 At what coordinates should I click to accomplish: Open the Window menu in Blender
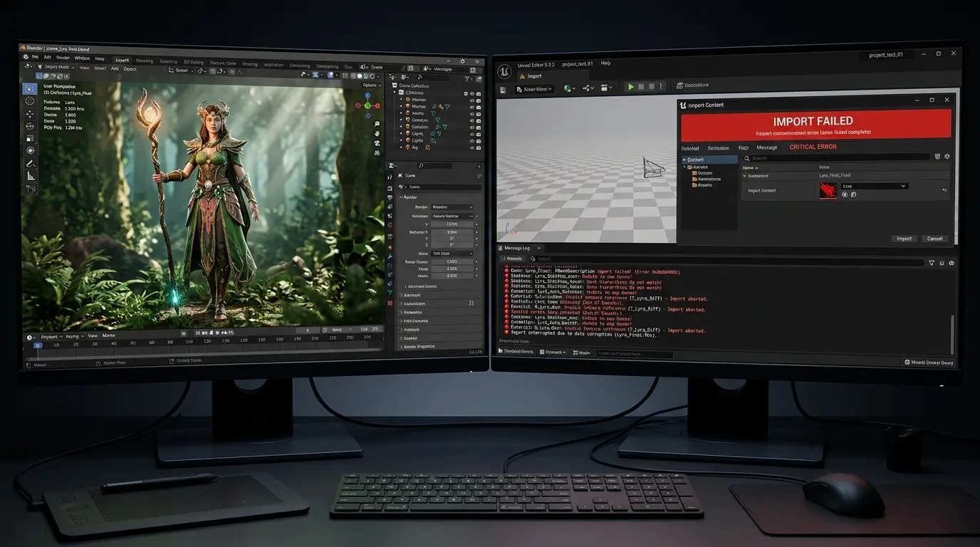83,58
